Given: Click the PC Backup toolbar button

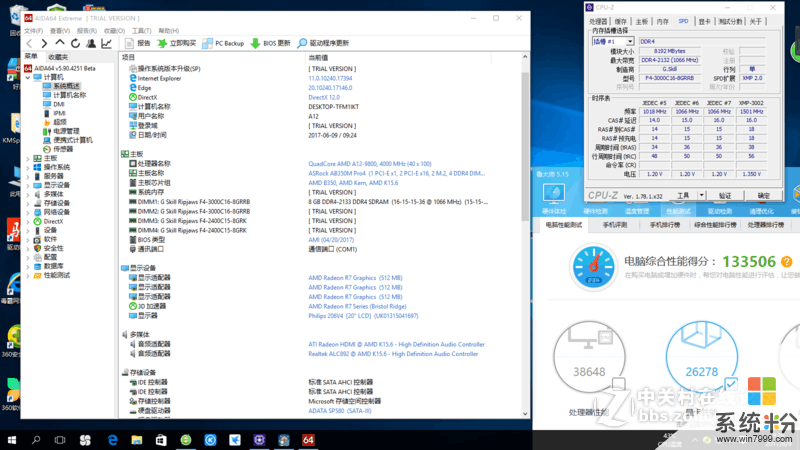Looking at the screenshot, I should [222, 44].
